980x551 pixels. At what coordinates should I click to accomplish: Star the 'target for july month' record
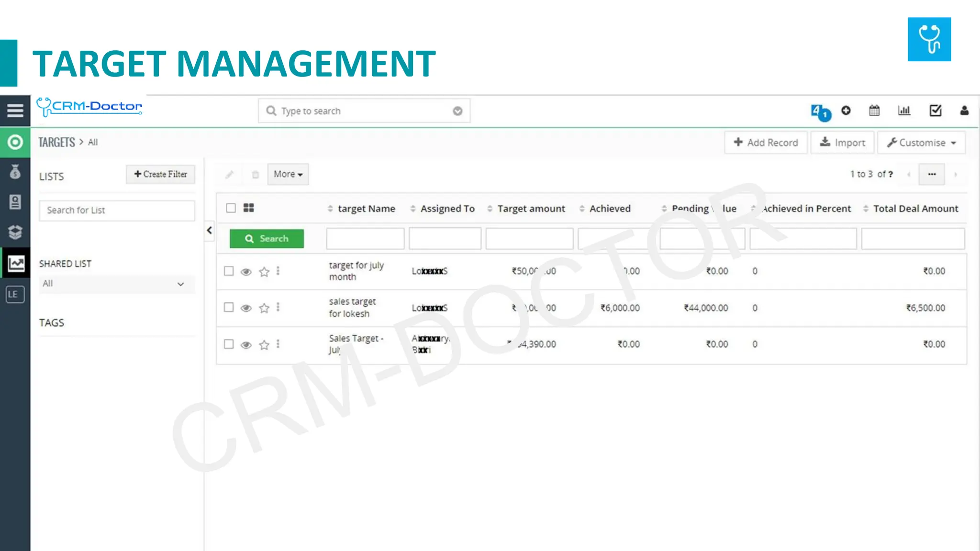click(264, 272)
